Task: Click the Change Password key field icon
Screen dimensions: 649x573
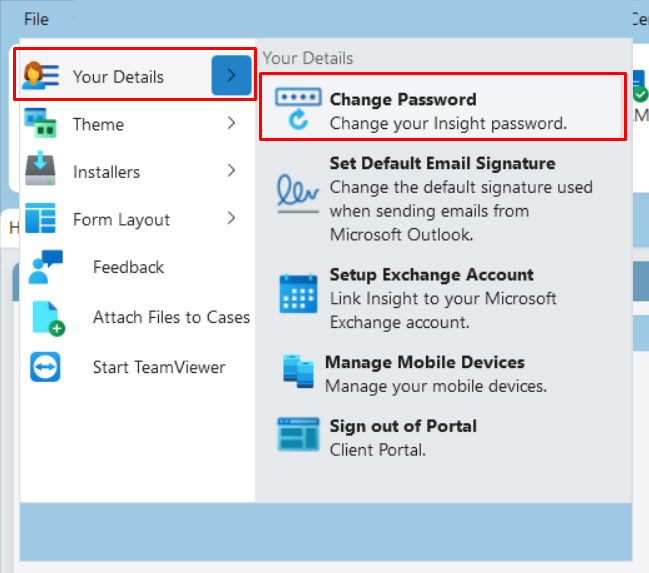Action: pos(298,108)
